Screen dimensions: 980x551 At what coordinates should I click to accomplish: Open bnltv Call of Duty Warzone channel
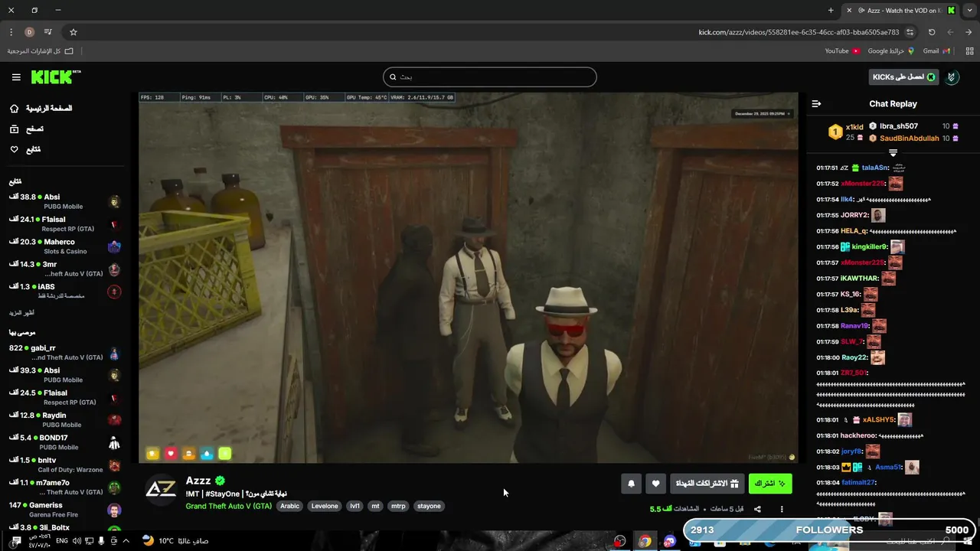[x=65, y=465]
